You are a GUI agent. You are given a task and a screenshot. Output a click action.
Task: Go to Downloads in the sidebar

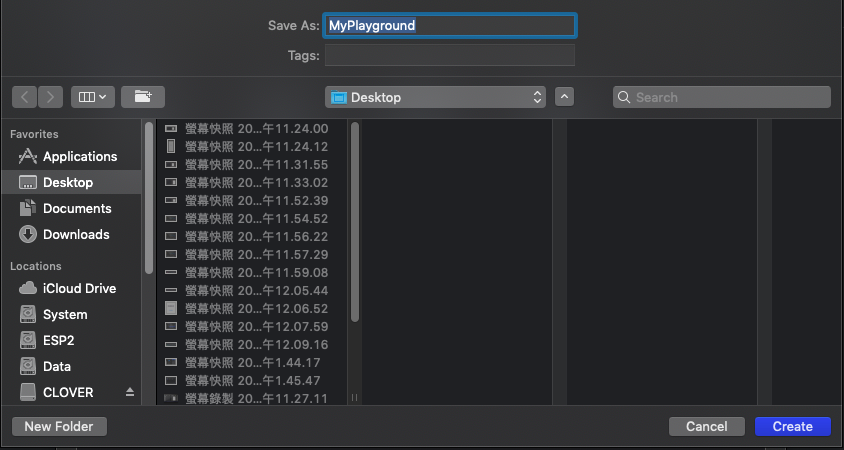coord(75,234)
